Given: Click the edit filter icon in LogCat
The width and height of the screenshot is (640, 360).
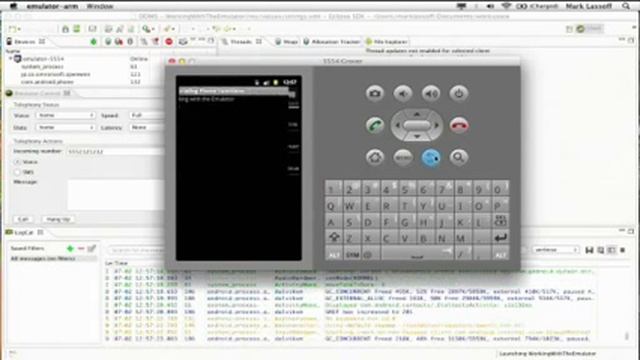Looking at the screenshot, I should 92,248.
